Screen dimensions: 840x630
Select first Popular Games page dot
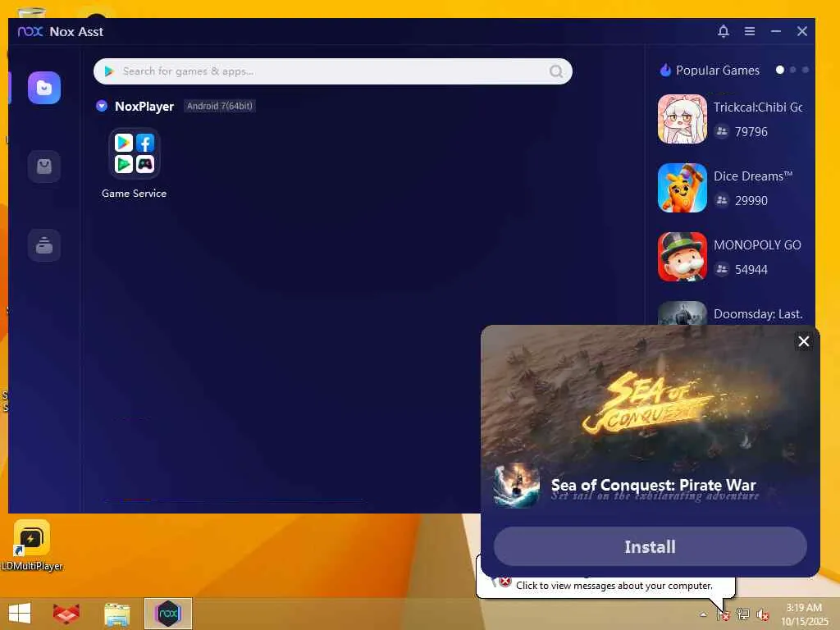(780, 70)
